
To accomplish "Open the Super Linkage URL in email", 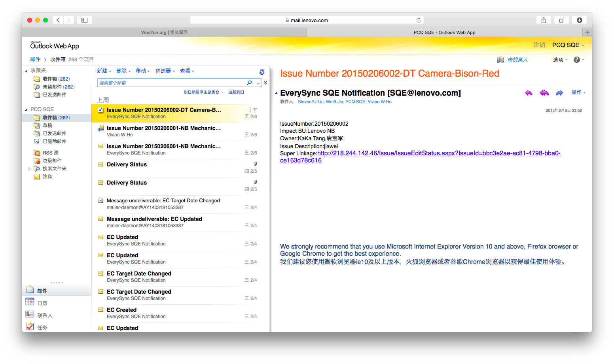I will click(x=420, y=157).
